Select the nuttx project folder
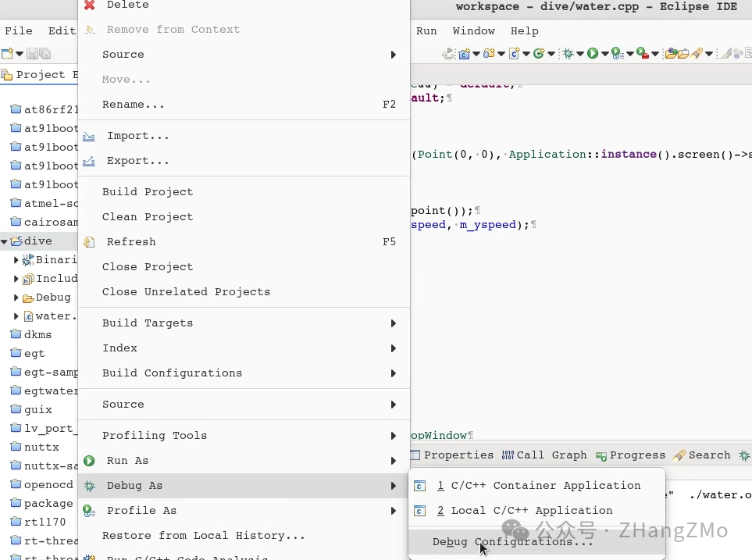 pos(35,448)
